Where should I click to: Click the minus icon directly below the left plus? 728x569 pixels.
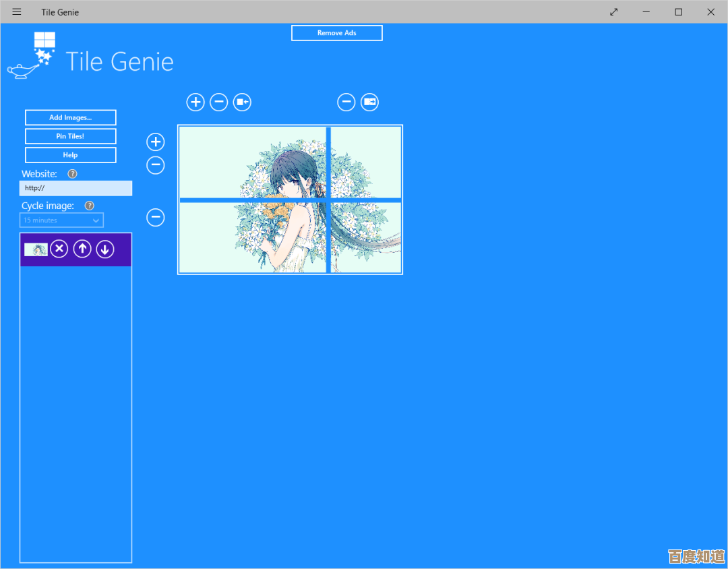point(156,165)
